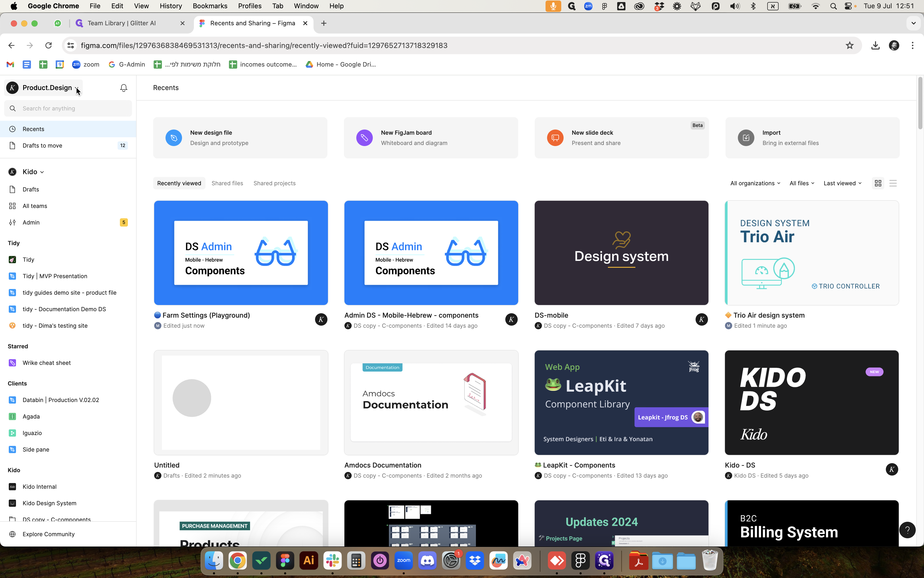Go back with Chrome's back arrow
The height and width of the screenshot is (578, 924).
[x=11, y=45]
